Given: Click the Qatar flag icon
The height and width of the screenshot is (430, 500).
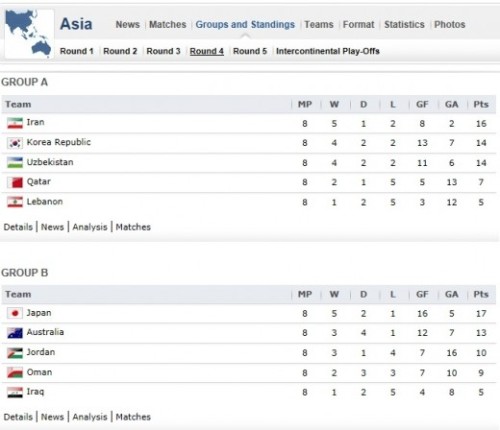Looking at the screenshot, I should (15, 182).
